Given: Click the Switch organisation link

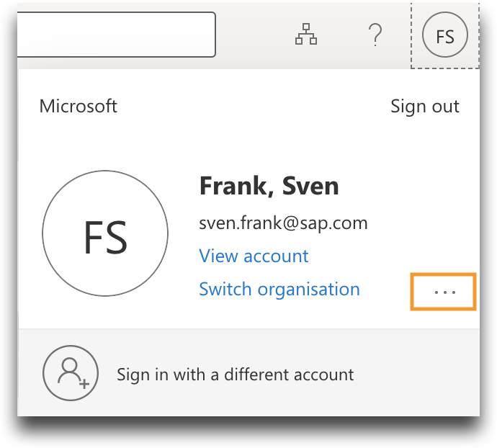Looking at the screenshot, I should point(279,290).
